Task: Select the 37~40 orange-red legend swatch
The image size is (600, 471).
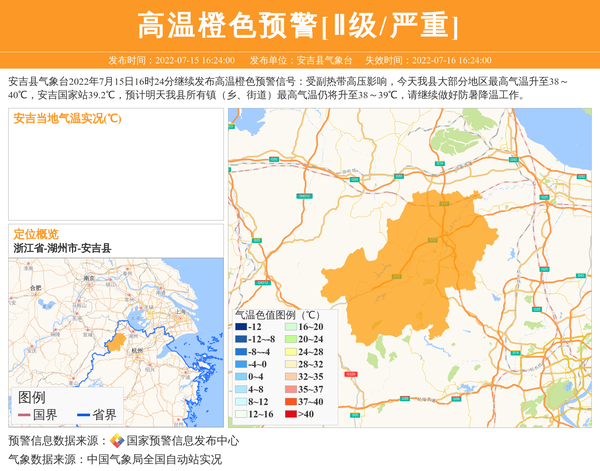Action: [x=290, y=401]
